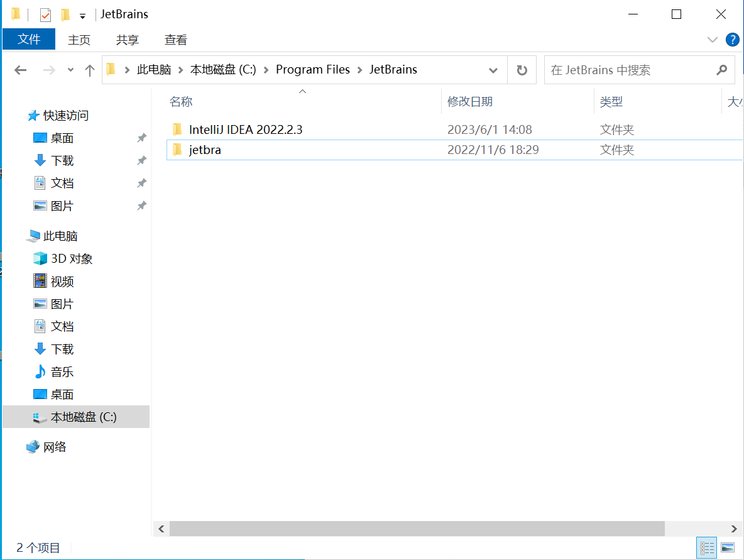
Task: Open the 网络 item in sidebar
Action: coord(53,447)
